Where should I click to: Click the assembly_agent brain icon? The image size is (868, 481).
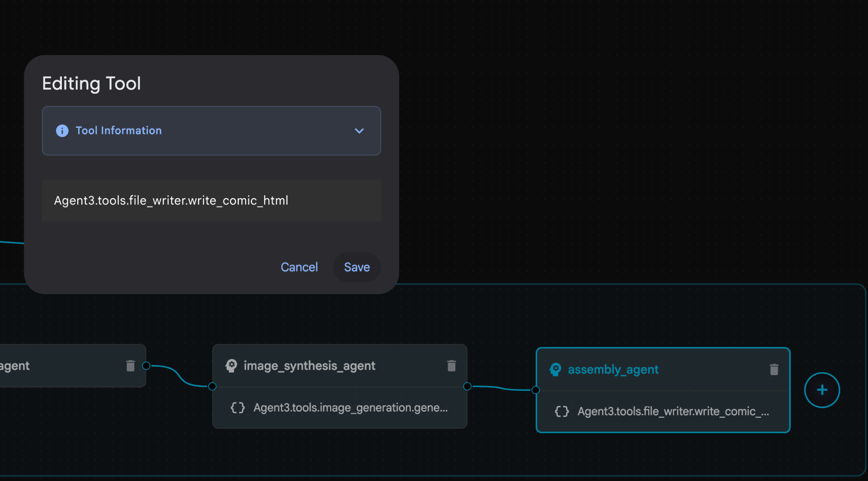(x=555, y=370)
